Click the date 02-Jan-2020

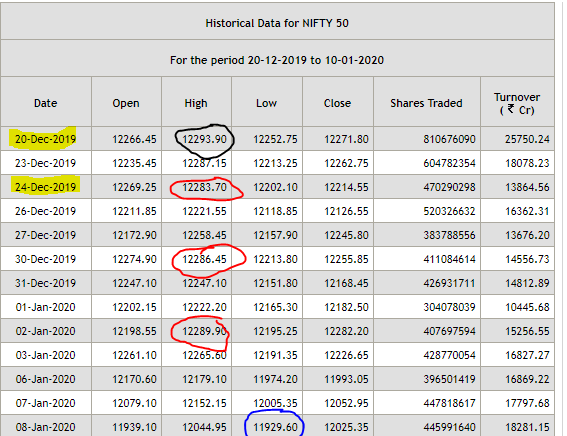(x=46, y=331)
